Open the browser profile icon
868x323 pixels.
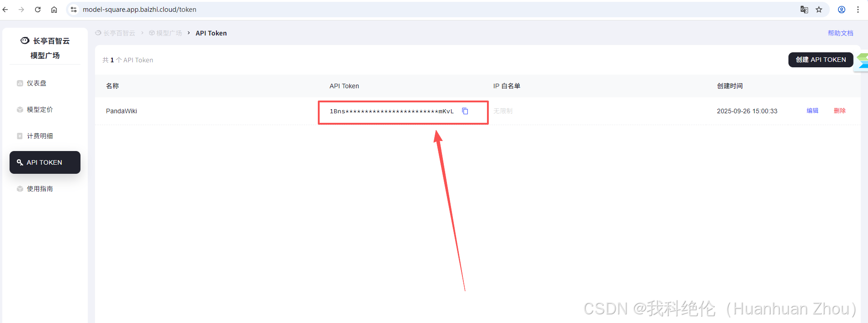(842, 10)
